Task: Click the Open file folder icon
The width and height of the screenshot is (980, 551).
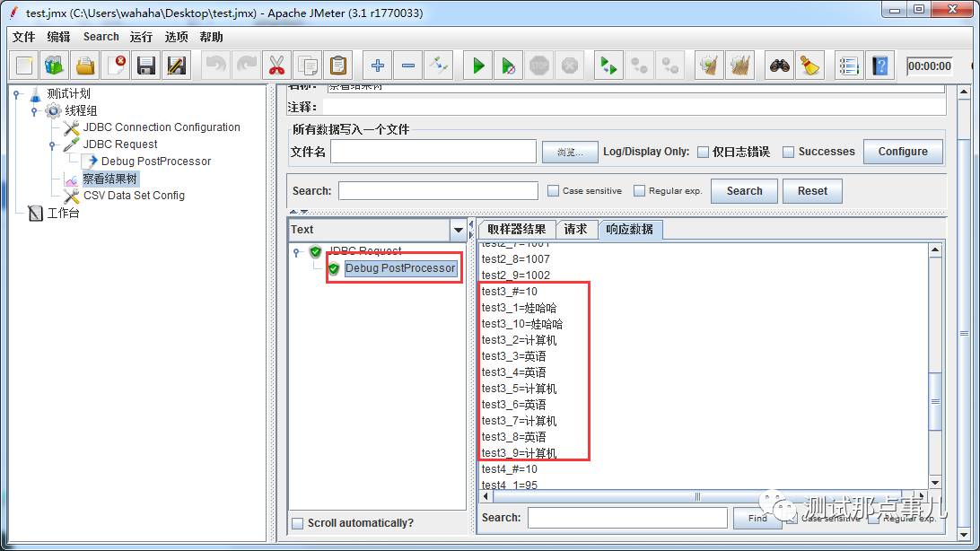Action: [x=85, y=66]
